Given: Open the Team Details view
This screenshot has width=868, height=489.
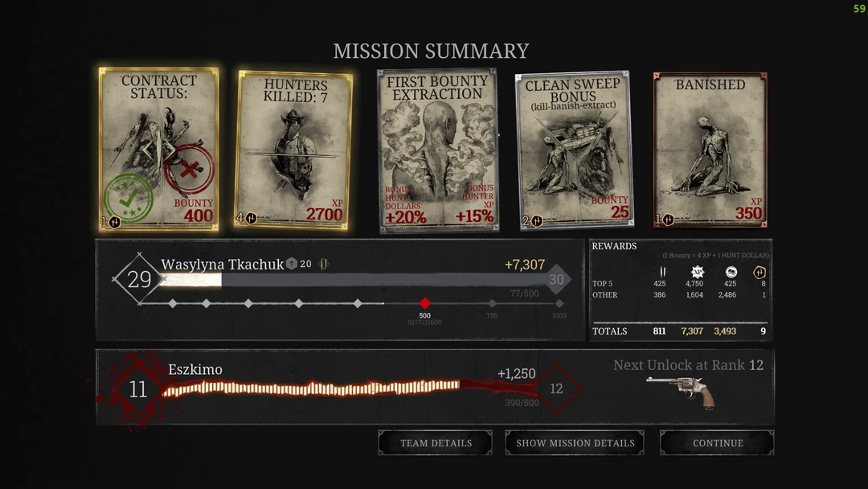Looking at the screenshot, I should coord(436,443).
